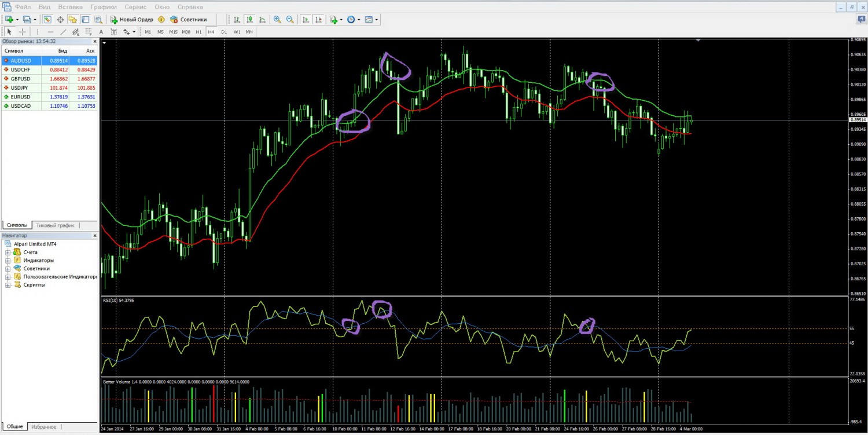This screenshot has width=868, height=435.
Task: Select the Text tool A icon
Action: click(101, 32)
